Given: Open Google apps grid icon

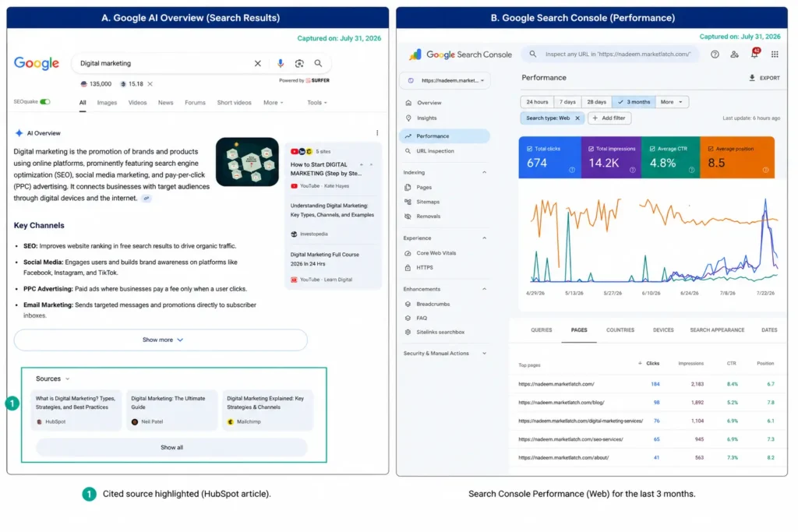Looking at the screenshot, I should click(775, 54).
